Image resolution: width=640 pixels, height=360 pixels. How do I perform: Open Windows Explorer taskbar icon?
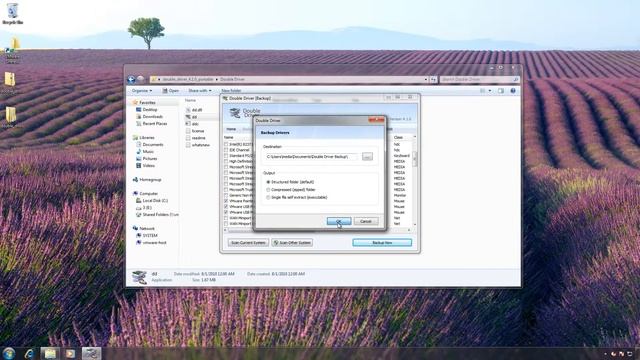(50, 353)
